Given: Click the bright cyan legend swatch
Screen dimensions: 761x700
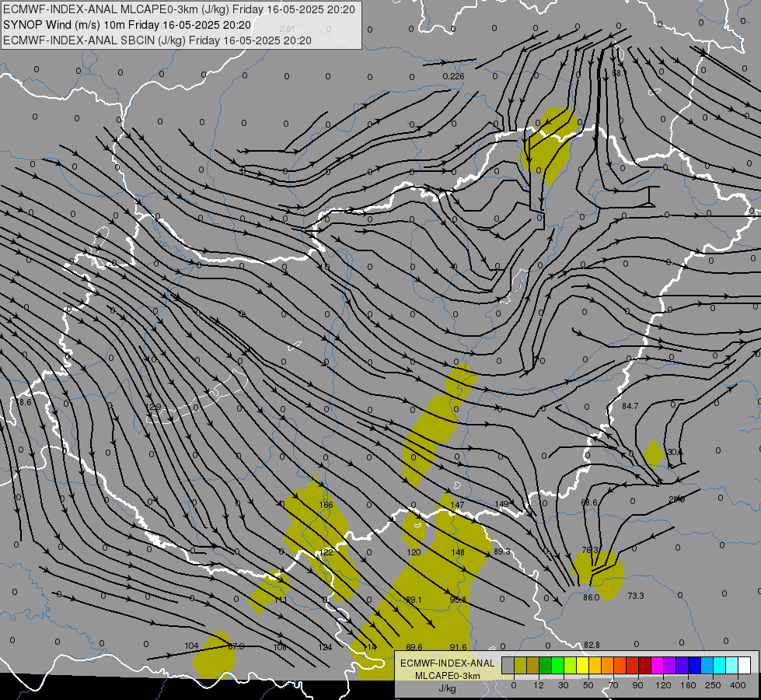Looking at the screenshot, I should [x=719, y=665].
